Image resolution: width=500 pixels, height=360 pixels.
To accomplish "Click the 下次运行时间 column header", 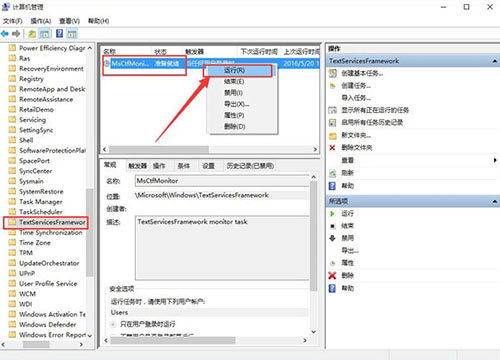I will point(259,52).
